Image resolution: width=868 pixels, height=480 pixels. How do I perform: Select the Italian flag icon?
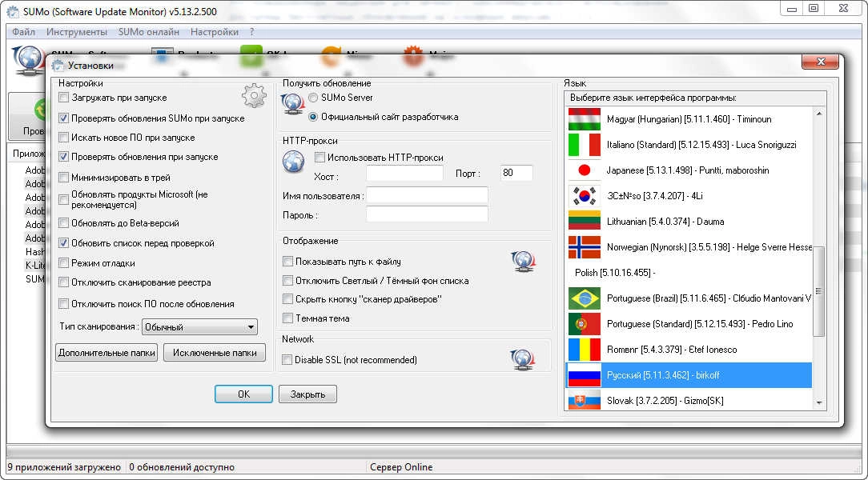[x=584, y=145]
